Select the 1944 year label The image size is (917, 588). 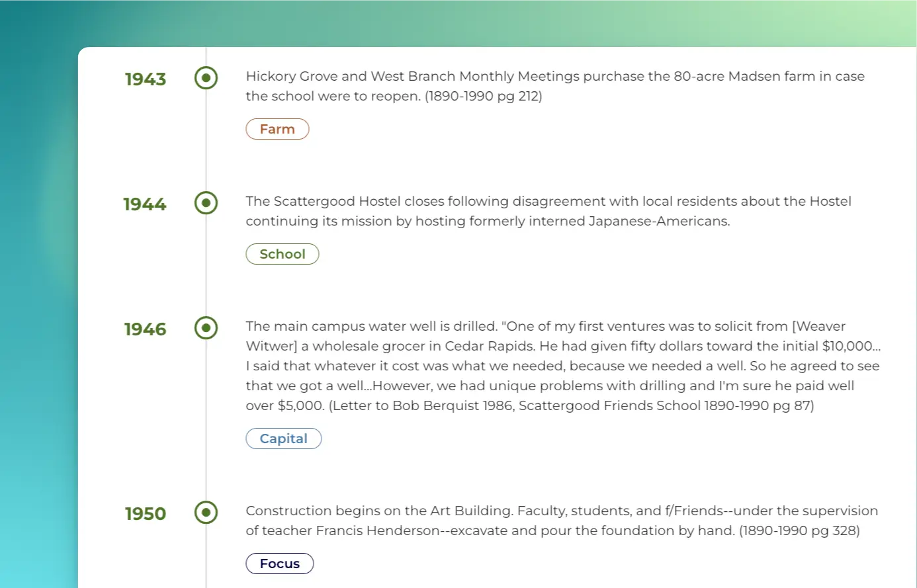[x=145, y=204]
